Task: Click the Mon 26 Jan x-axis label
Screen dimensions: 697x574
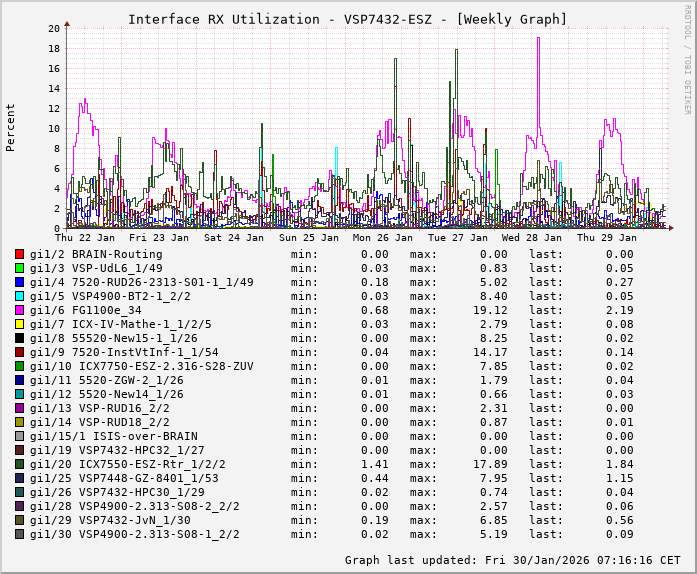Action: [383, 238]
